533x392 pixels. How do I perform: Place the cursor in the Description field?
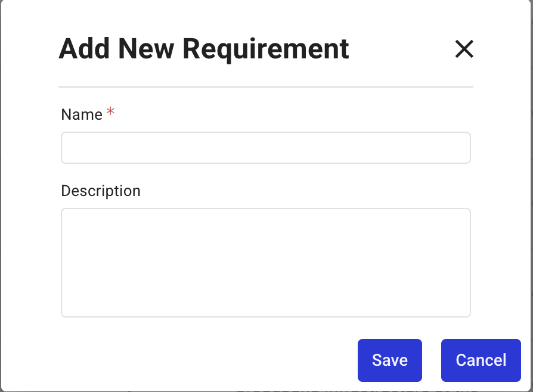[x=265, y=262]
